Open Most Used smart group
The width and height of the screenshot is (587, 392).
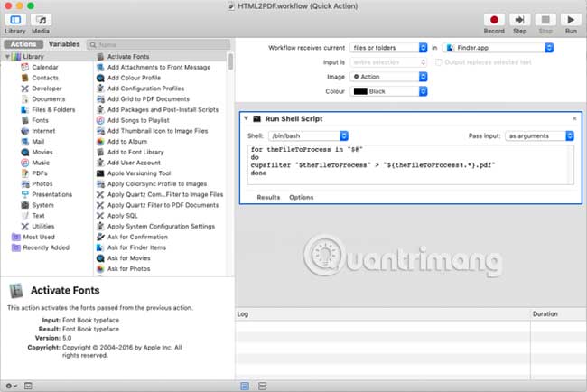[39, 237]
